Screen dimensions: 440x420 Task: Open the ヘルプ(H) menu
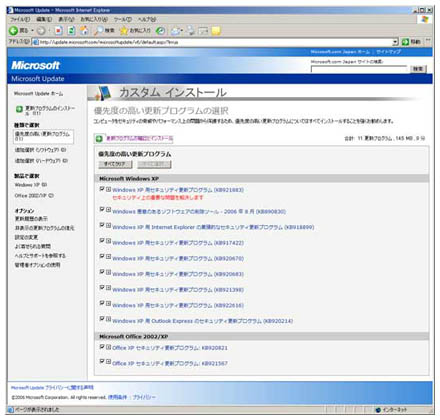(x=147, y=19)
